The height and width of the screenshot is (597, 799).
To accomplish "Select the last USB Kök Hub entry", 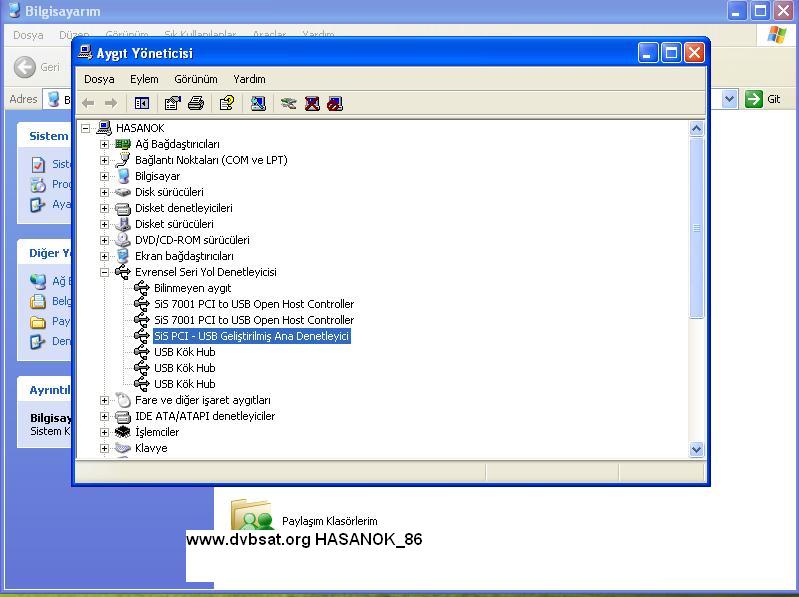I will click(184, 384).
